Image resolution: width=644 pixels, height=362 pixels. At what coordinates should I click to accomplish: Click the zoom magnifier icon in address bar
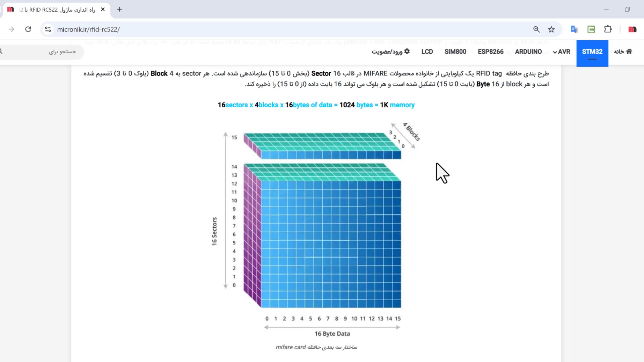point(536,29)
